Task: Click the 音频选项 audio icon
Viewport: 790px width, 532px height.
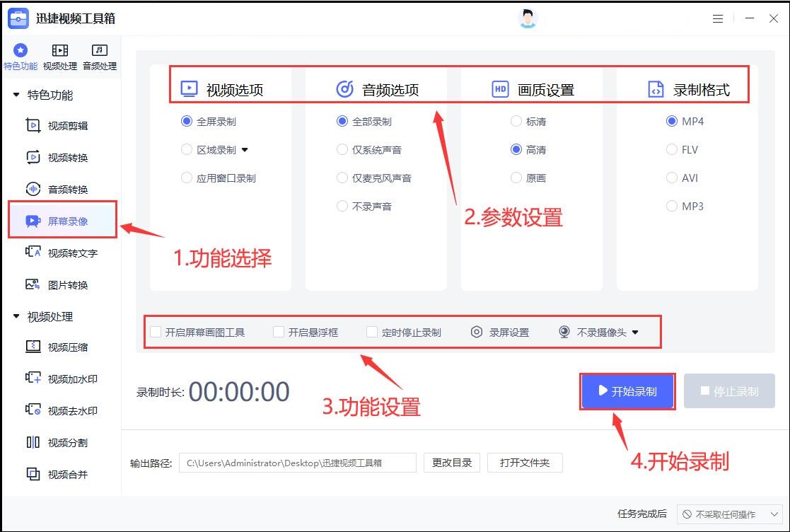Action: pos(344,89)
